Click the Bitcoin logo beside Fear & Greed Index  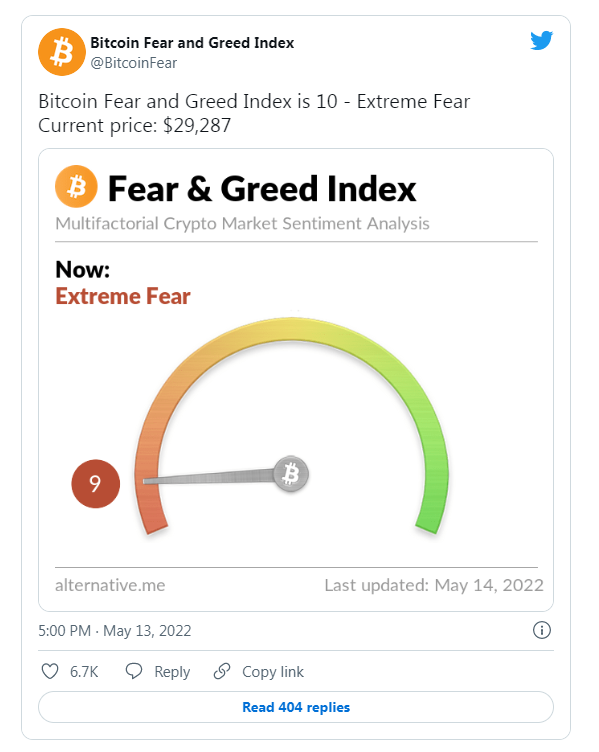[76, 187]
